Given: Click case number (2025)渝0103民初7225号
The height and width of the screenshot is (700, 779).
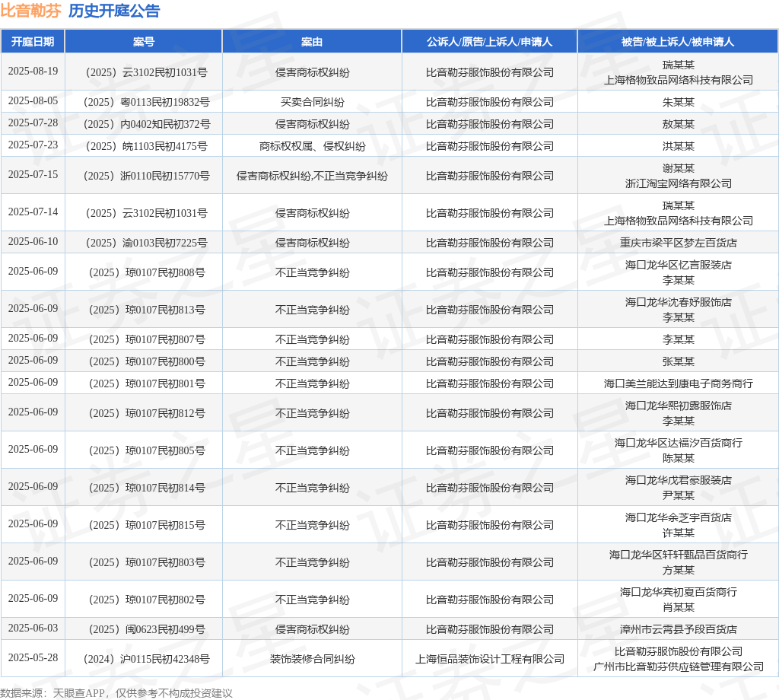Looking at the screenshot, I should point(147,243).
